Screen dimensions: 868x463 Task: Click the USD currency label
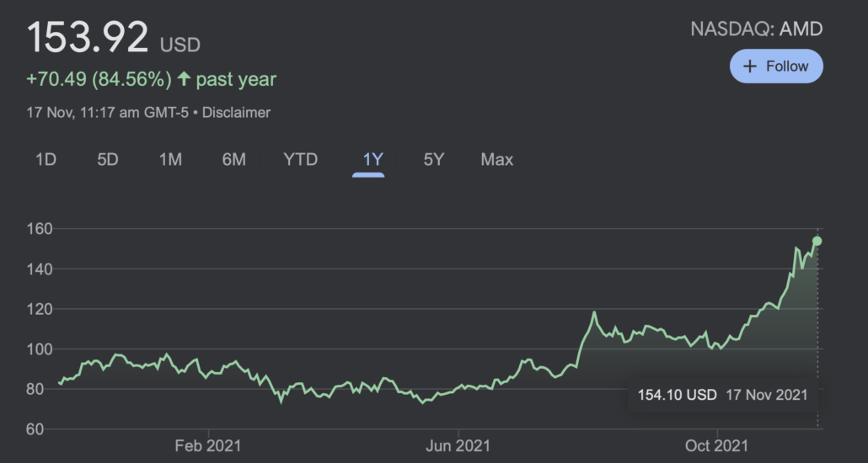tap(180, 45)
